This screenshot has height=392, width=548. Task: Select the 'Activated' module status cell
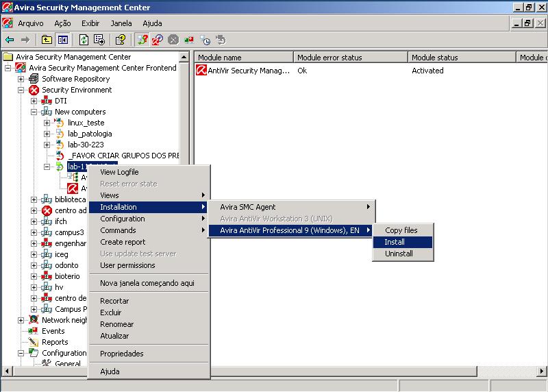click(427, 71)
